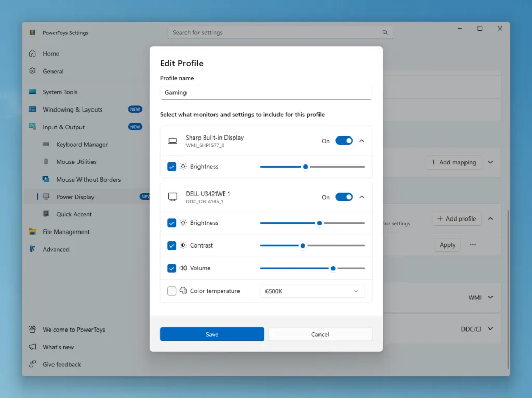Screen dimensions: 532x398
Task: Collapse the Sharp Built-in Display section
Action: tap(362, 141)
